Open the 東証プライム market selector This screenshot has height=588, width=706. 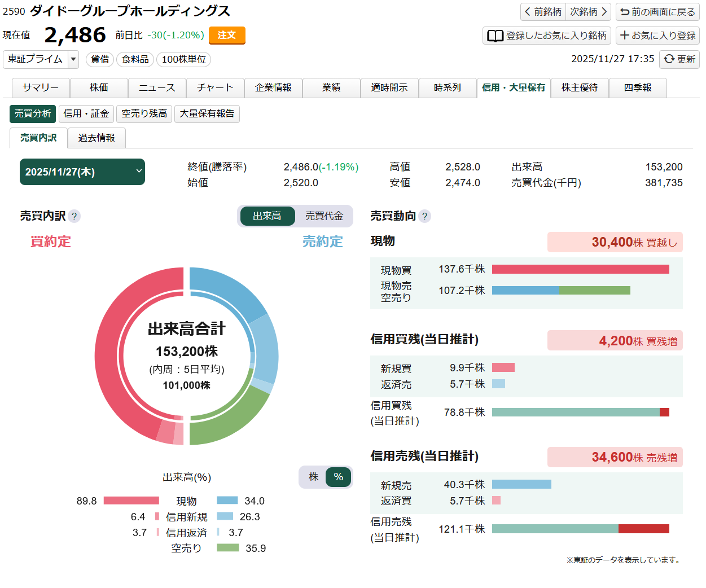(x=35, y=59)
